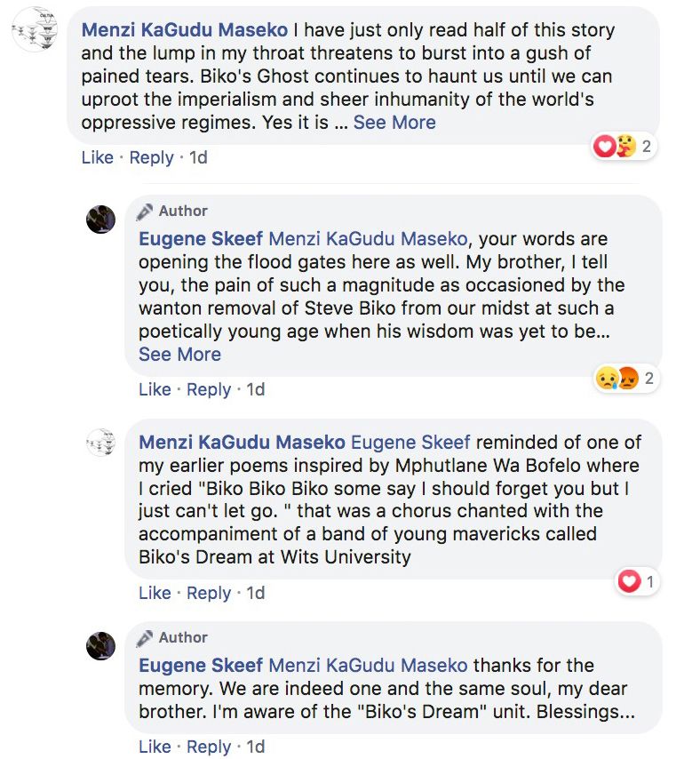This screenshot has height=759, width=700.
Task: Click Author pen badge on Eugene's first reply
Action: [x=145, y=212]
